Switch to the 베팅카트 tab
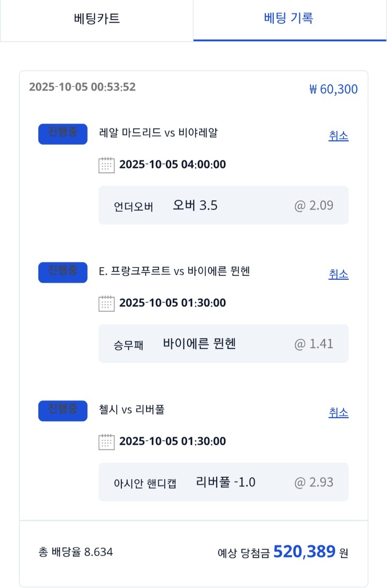 97,19
